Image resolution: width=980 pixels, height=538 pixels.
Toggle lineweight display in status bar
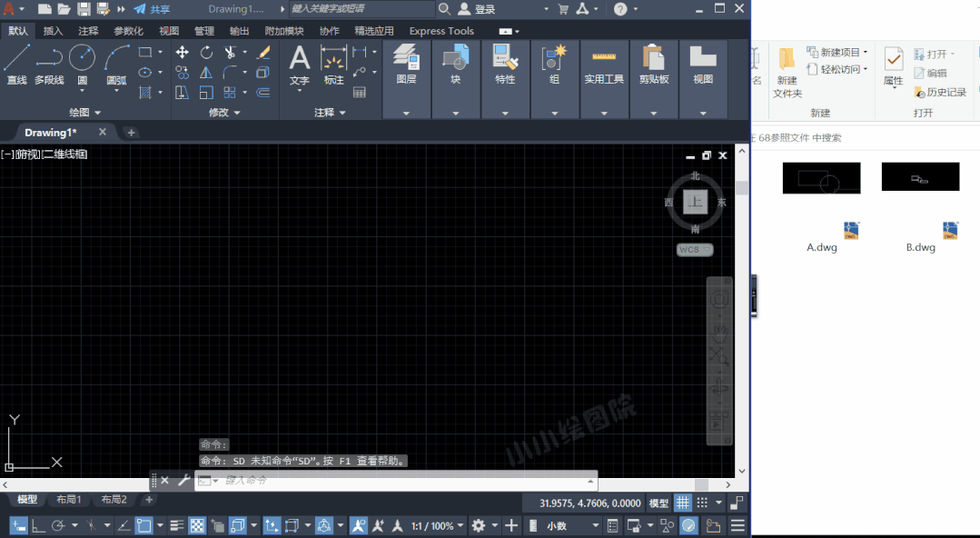click(177, 525)
